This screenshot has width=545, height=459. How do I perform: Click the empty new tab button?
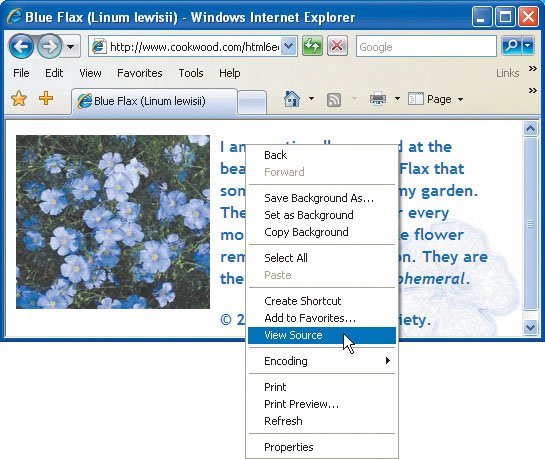point(252,102)
